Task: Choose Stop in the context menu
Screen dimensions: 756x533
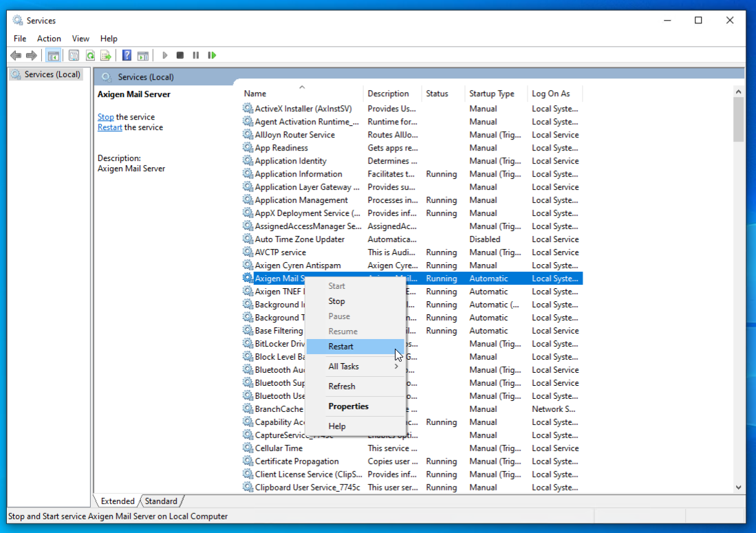Action: pos(355,301)
